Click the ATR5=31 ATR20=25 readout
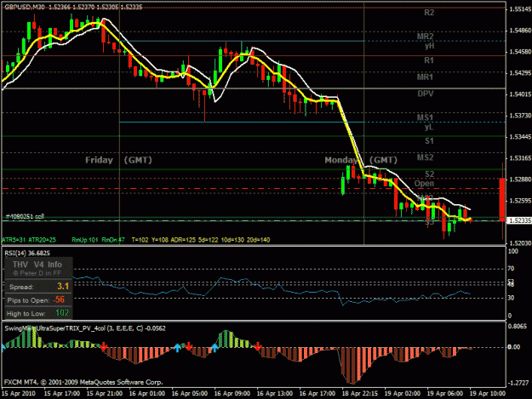This screenshot has width=532, height=399. pos(29,240)
